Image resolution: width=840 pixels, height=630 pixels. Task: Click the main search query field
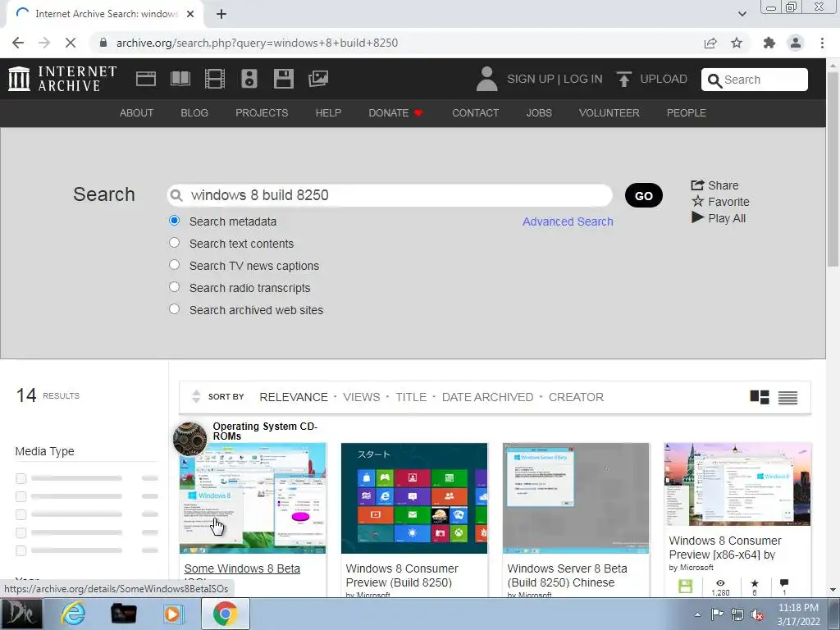tap(390, 195)
